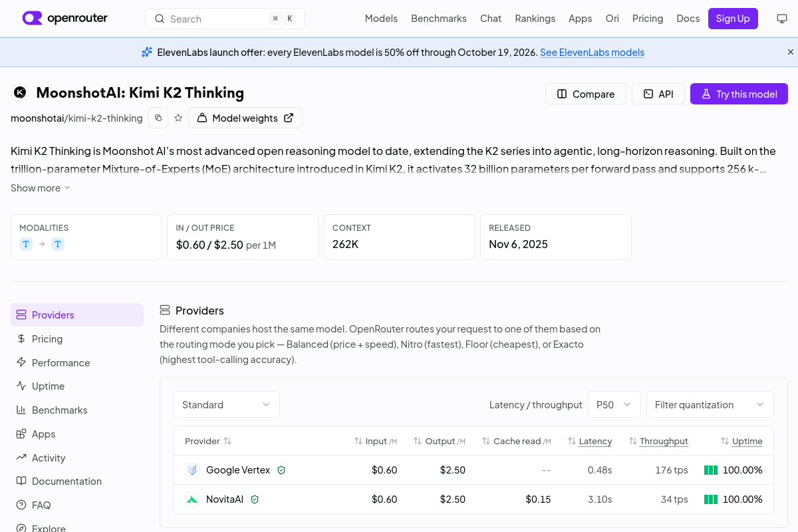Click the Kimi K2 model avatar icon

tap(20, 92)
